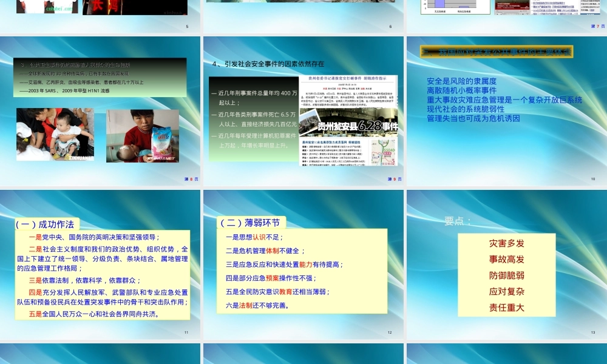Click '五是全民防灾意识教育还相当薄弱'
This screenshot has height=364, width=607.
pos(277,292)
